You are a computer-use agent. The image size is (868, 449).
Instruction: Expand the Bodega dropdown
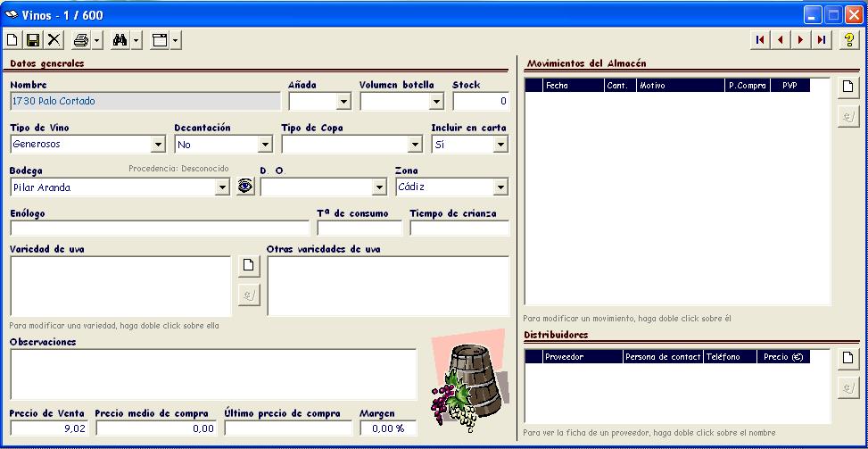[222, 187]
